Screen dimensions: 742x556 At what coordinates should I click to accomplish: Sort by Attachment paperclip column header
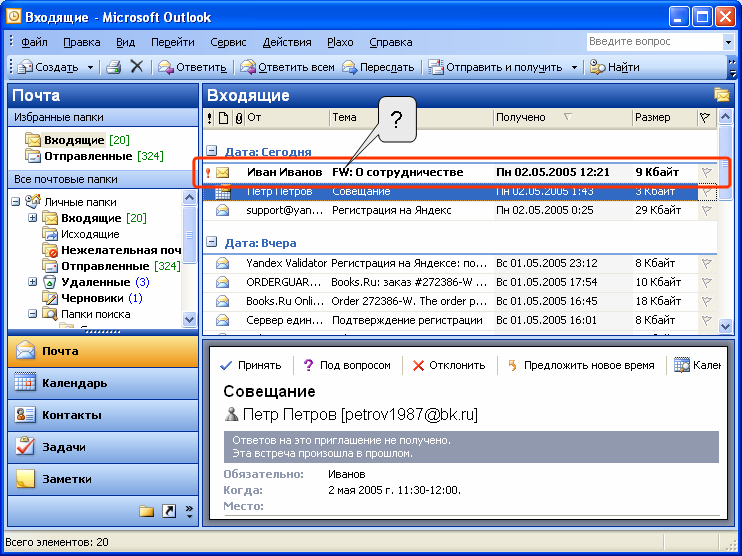pos(238,117)
